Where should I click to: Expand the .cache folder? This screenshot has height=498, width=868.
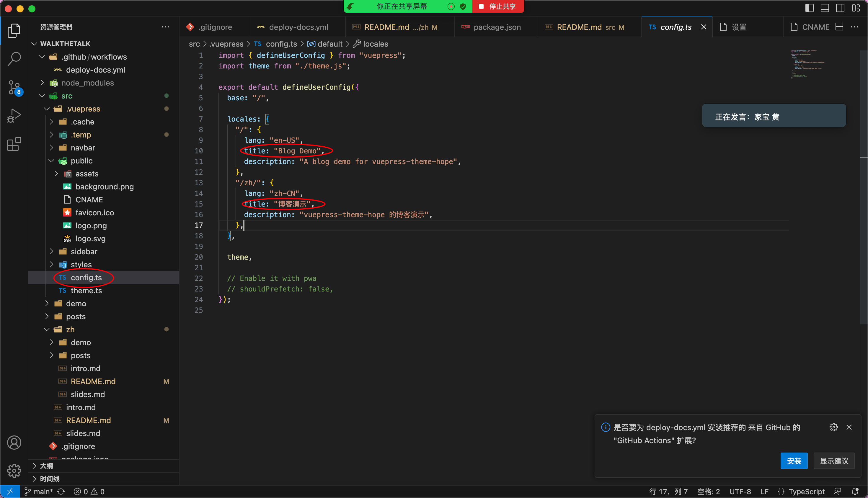coord(52,122)
